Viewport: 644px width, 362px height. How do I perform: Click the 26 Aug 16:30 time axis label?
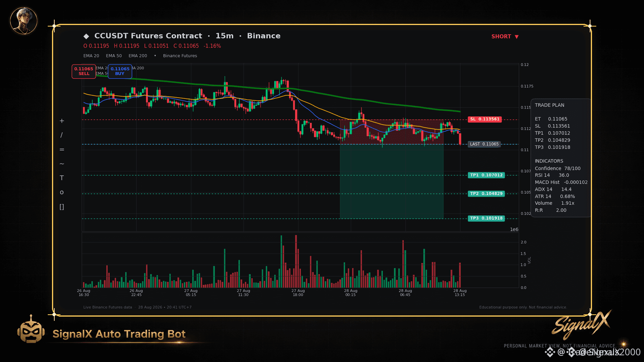point(84,293)
